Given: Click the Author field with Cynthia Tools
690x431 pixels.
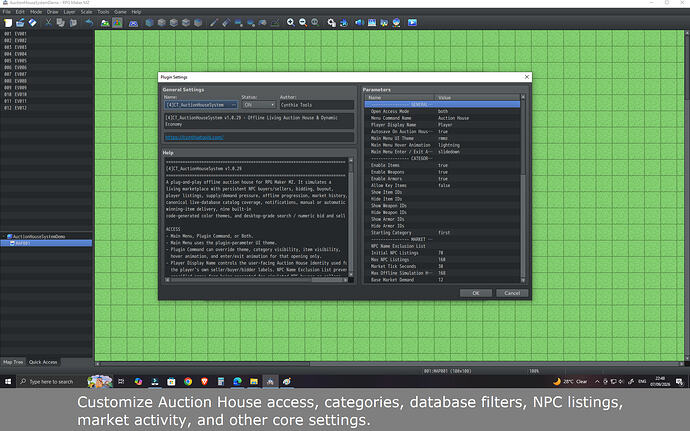Looking at the screenshot, I should pos(317,105).
